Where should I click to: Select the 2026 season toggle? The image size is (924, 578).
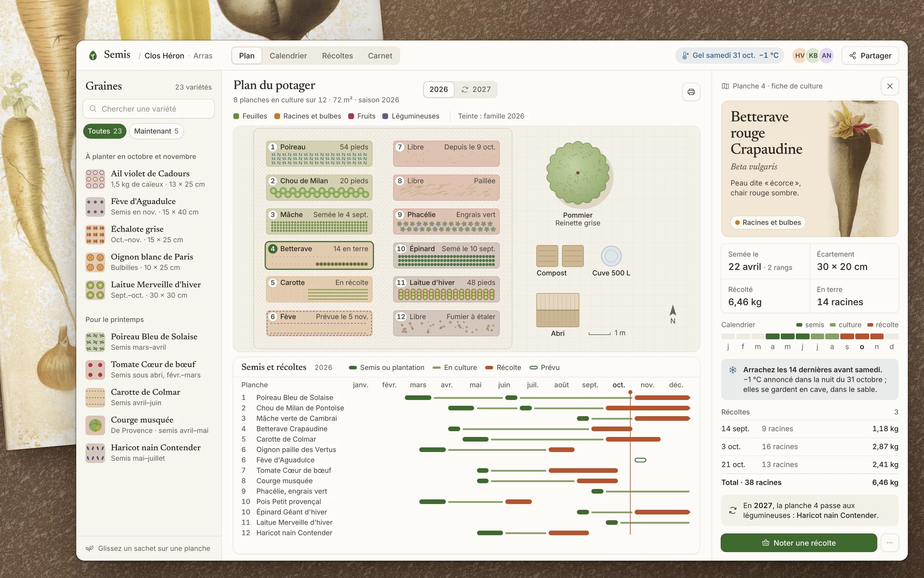coord(439,89)
